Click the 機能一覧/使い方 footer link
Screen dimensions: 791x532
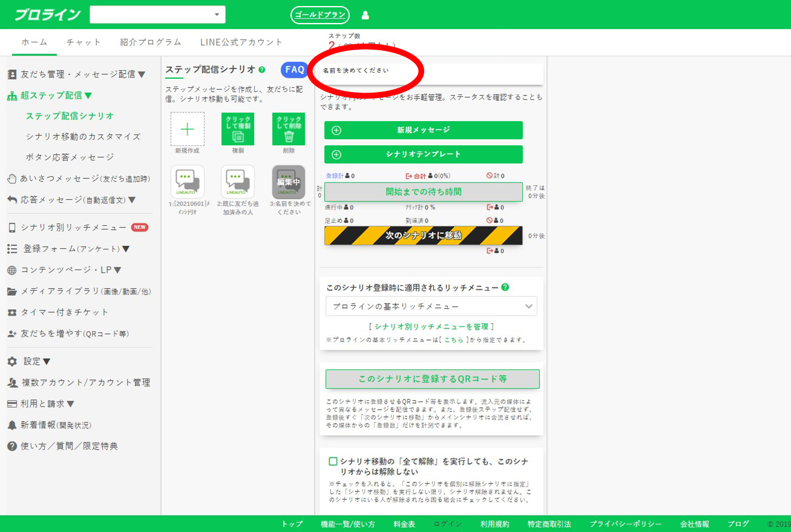coord(348,524)
